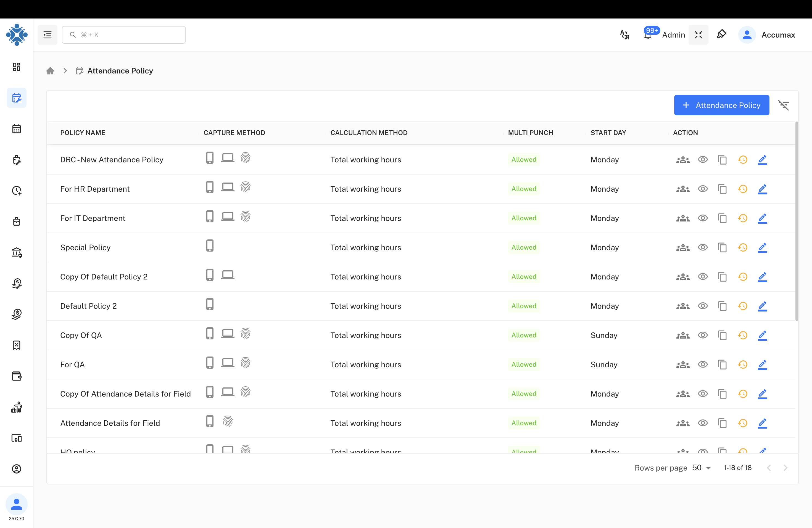Open edit history for the For QA policy

[x=743, y=364]
